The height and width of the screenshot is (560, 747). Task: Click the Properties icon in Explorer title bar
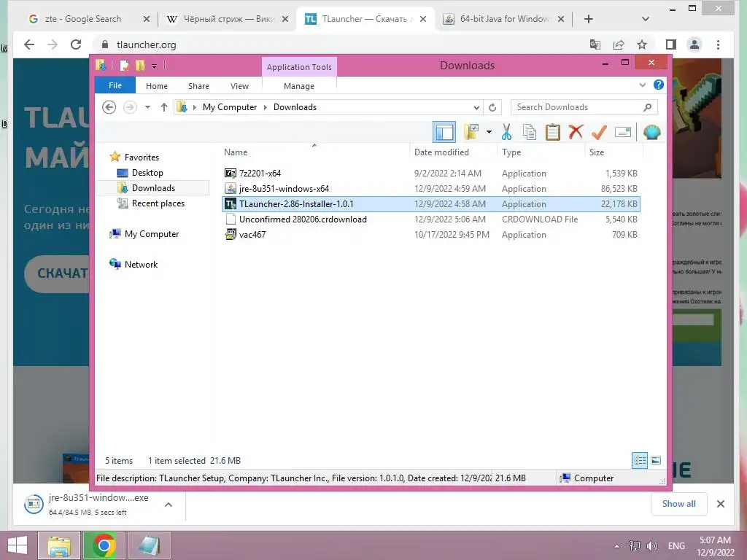point(124,65)
